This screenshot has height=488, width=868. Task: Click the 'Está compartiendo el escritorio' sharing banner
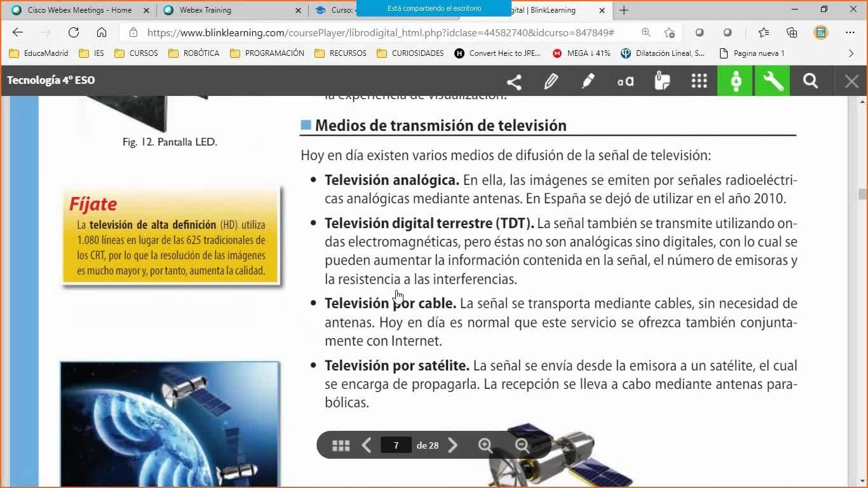[x=434, y=8]
